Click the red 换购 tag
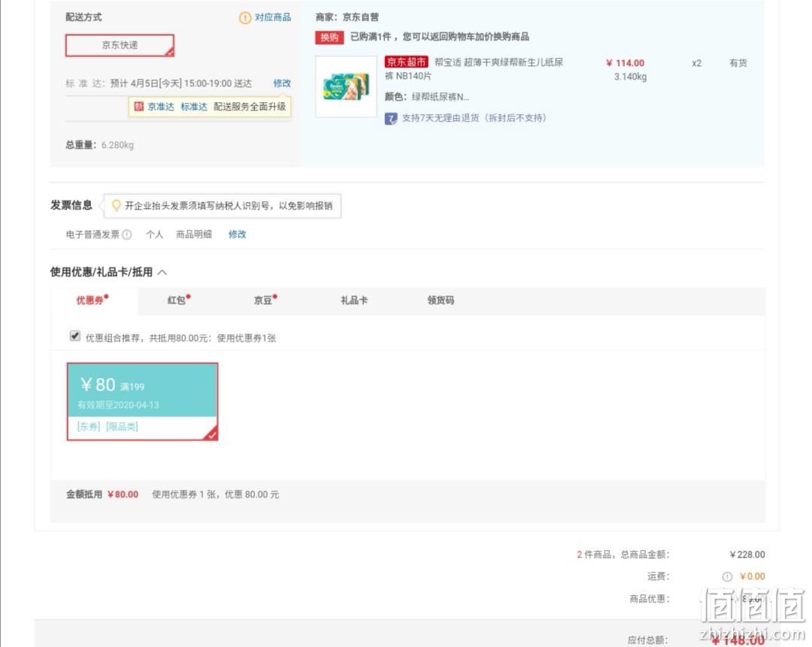The height and width of the screenshot is (647, 812). pyautogui.click(x=329, y=38)
